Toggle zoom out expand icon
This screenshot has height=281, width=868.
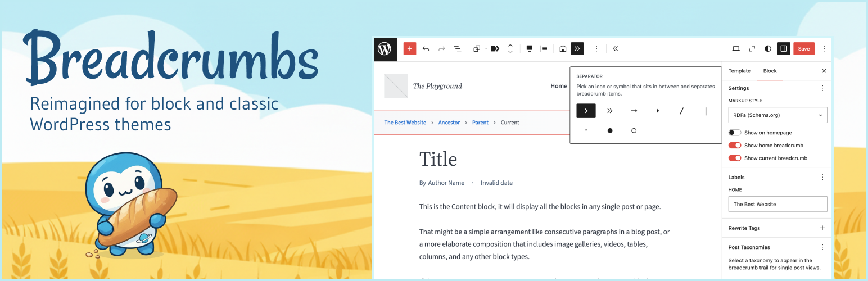tap(752, 49)
